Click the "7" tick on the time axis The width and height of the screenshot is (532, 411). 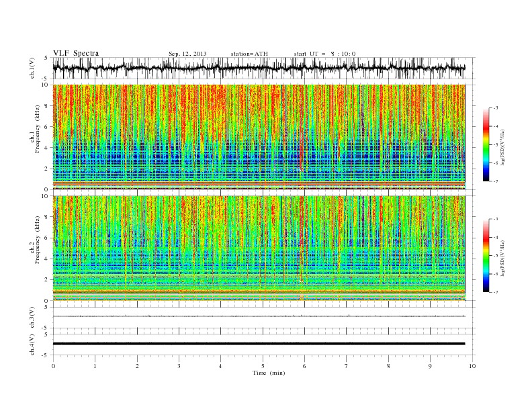(x=347, y=366)
